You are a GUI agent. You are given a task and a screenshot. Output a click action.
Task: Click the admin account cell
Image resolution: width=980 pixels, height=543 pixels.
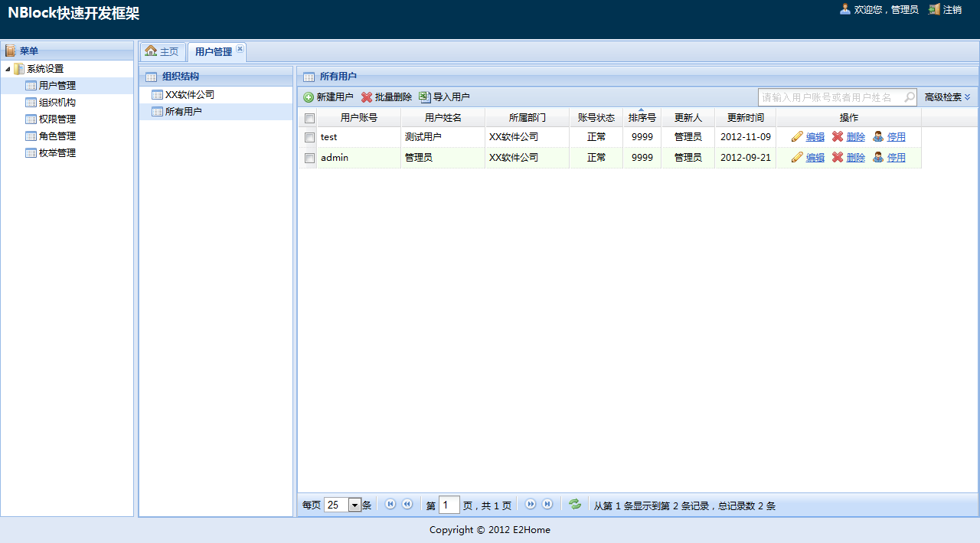coord(359,158)
